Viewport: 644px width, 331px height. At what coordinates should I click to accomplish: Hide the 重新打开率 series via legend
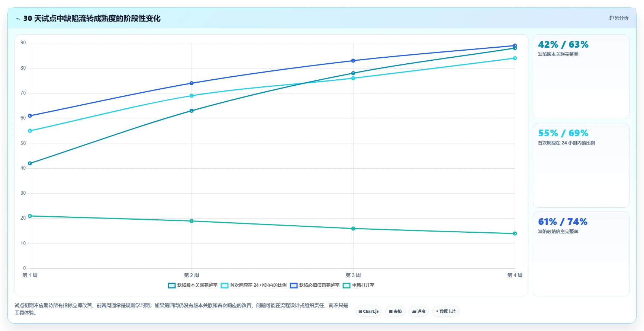[358, 285]
